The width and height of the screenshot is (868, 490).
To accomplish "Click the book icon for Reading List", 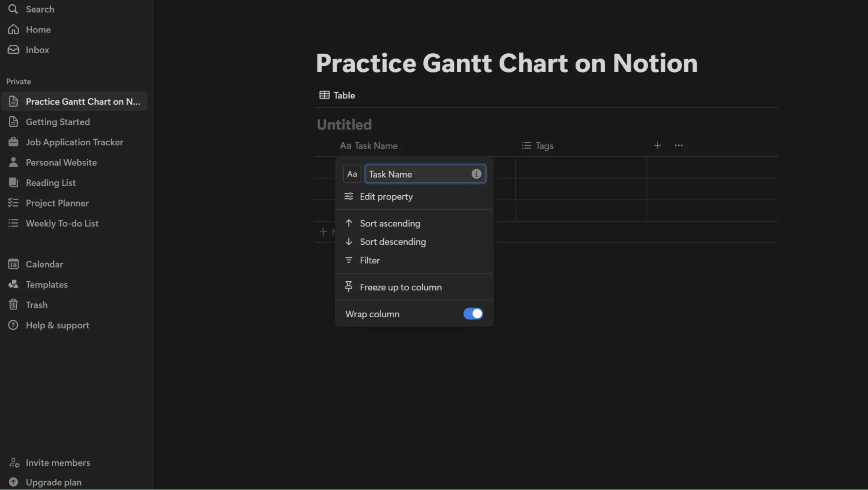I will coord(13,183).
